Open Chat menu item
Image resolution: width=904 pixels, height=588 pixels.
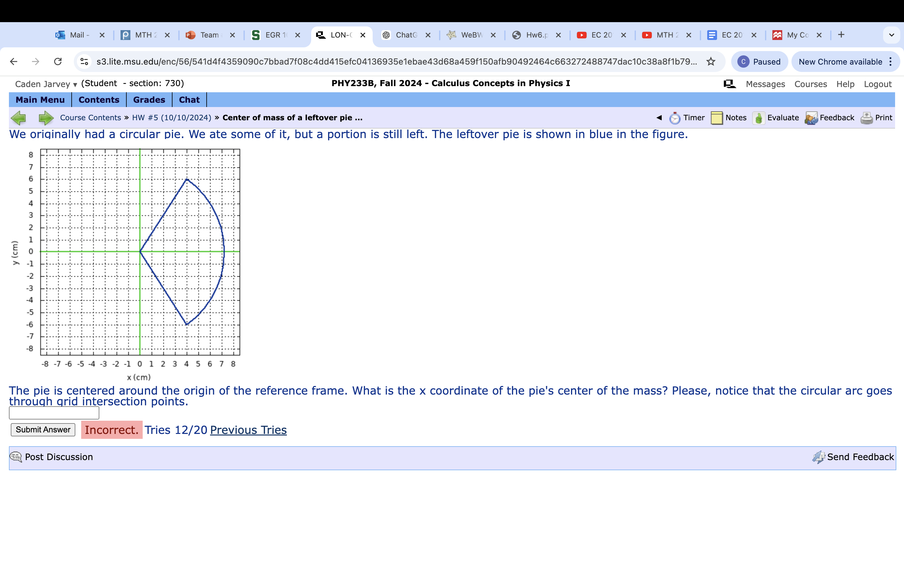189,100
